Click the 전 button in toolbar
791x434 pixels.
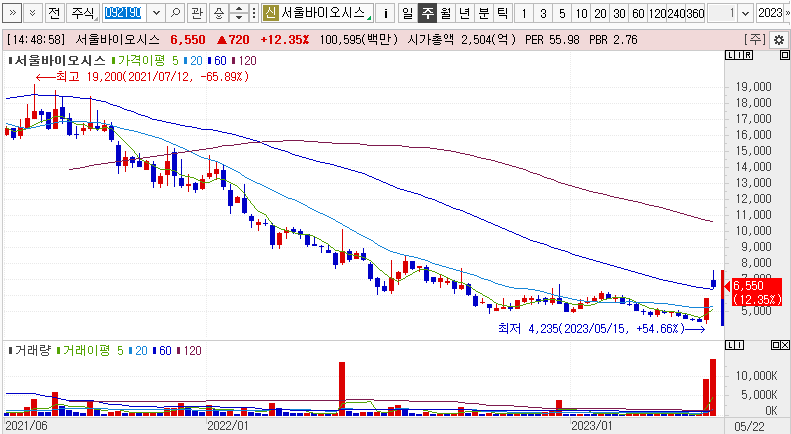(54, 13)
